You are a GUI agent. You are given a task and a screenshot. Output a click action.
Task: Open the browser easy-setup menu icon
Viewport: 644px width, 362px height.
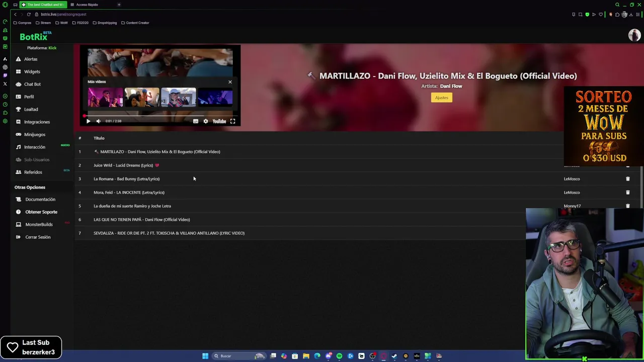(637, 14)
